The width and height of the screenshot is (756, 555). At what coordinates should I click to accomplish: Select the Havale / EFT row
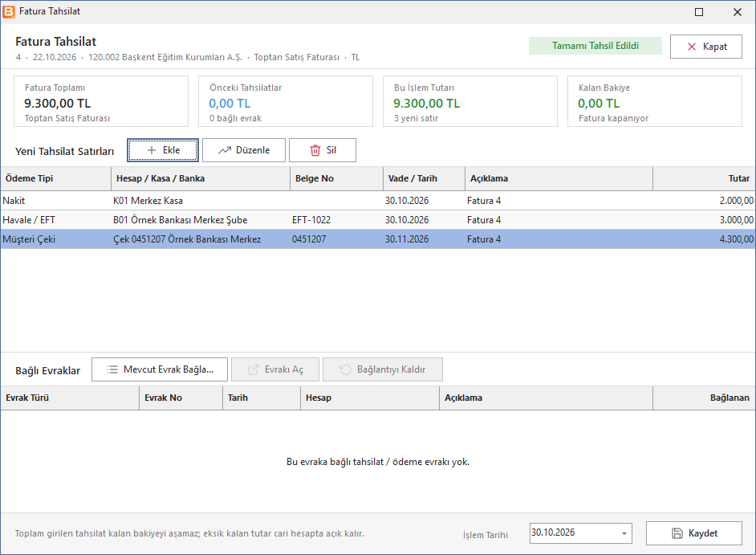pyautogui.click(x=378, y=219)
